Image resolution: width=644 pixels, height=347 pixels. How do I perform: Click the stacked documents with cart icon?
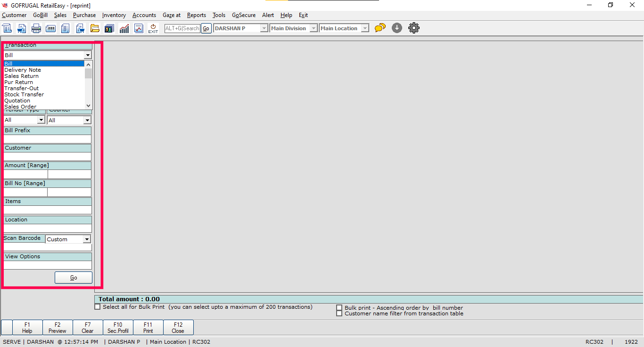(80, 28)
